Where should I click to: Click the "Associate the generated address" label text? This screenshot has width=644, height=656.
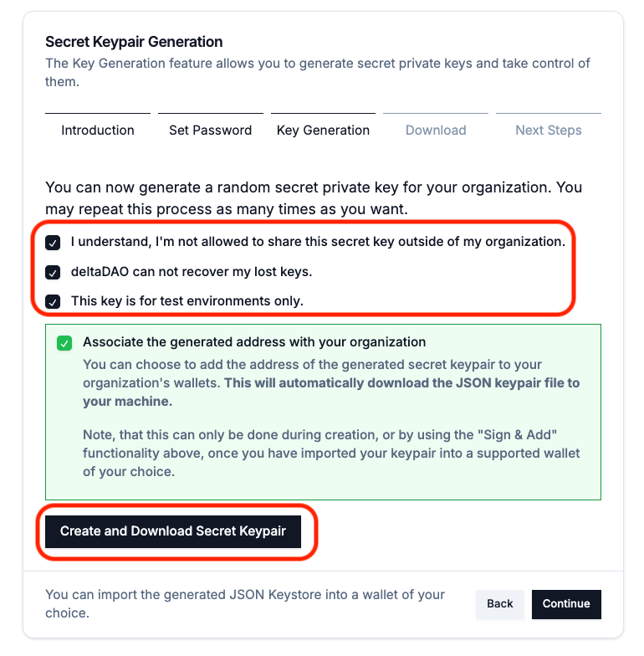click(254, 342)
